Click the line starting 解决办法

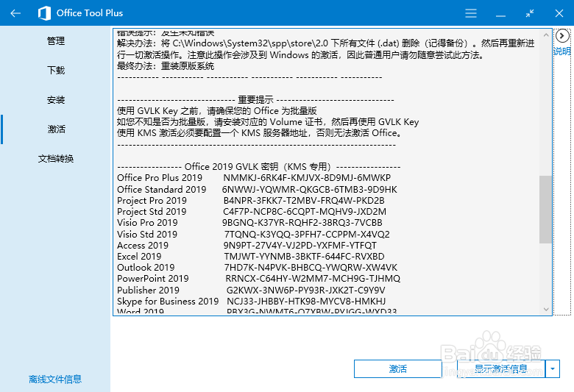click(x=325, y=43)
